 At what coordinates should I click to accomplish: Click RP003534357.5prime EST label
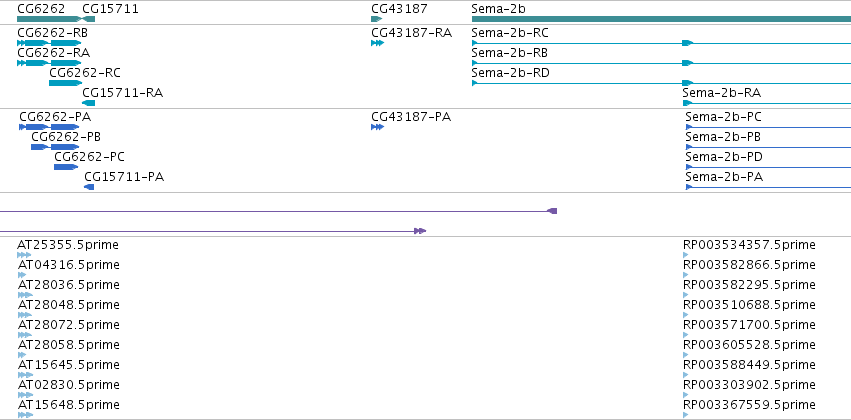point(749,245)
